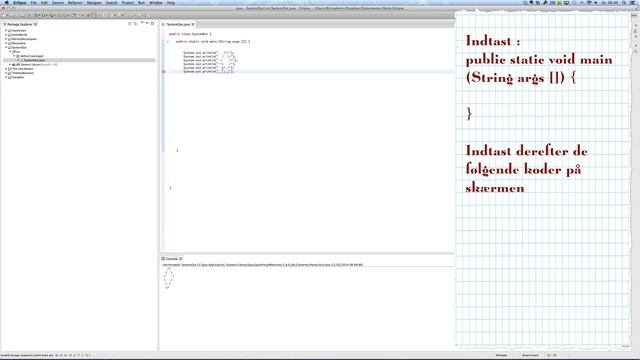Open the Eclipse application menu
The width and height of the screenshot is (640, 360).
coord(20,2)
